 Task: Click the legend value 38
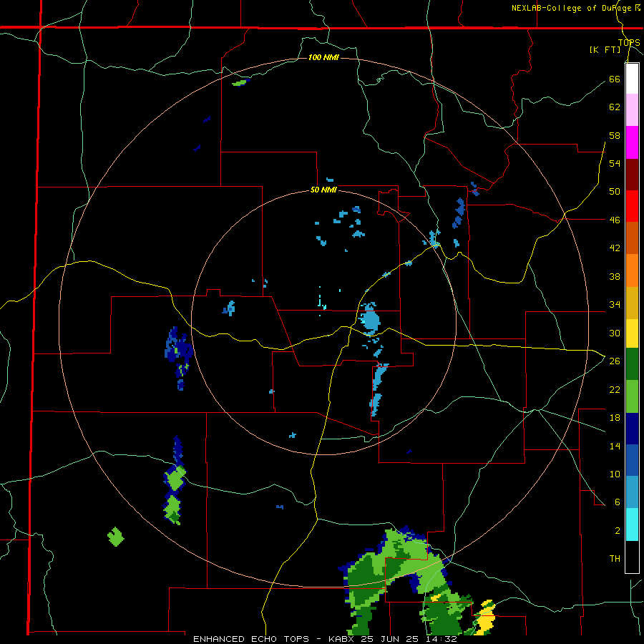click(615, 276)
